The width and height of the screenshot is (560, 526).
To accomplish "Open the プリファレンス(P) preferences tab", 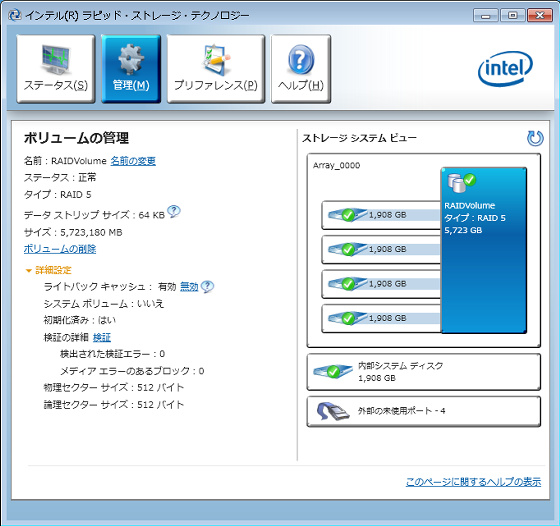I will 216,69.
